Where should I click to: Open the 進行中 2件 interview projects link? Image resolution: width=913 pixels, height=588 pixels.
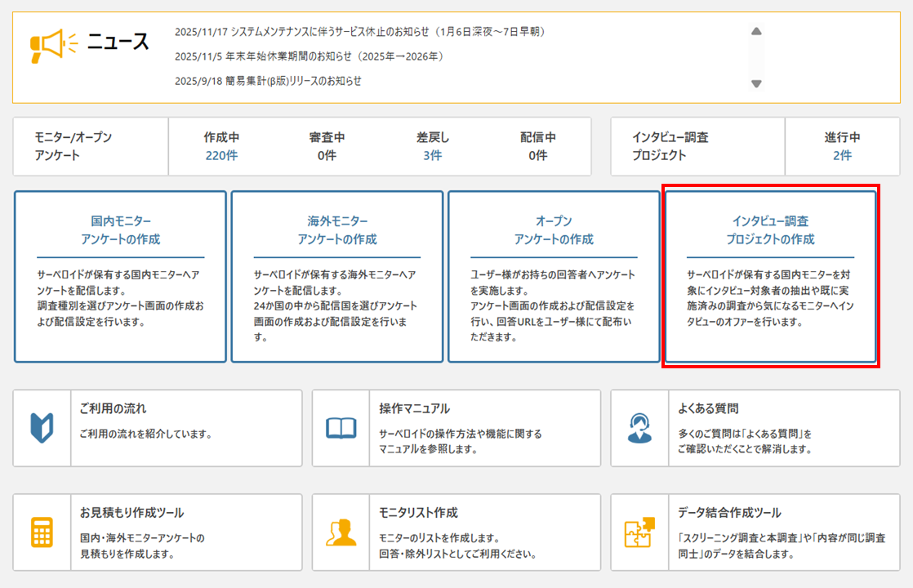click(841, 155)
